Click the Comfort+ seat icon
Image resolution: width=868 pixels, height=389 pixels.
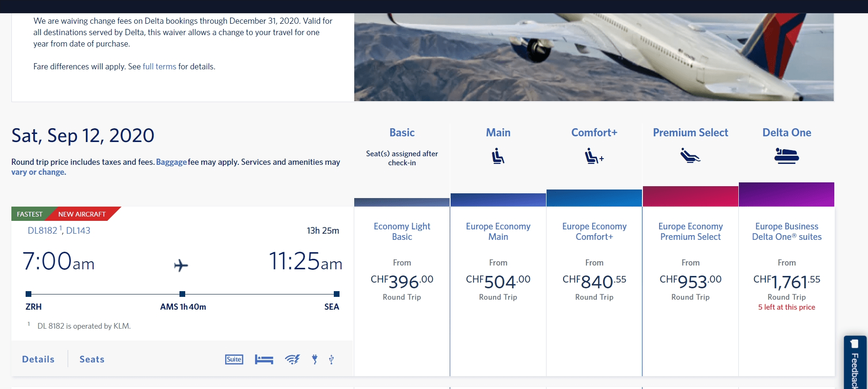coord(594,156)
